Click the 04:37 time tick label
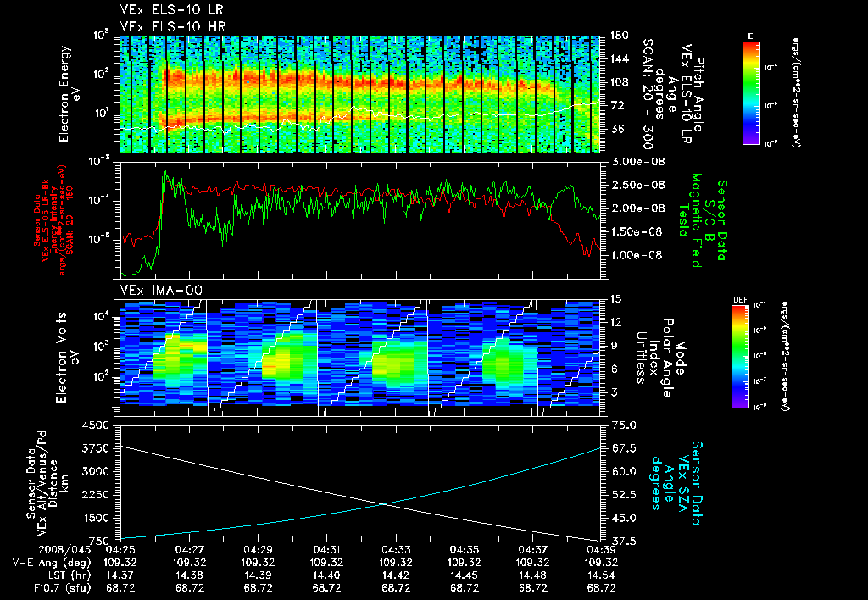 pos(532,550)
